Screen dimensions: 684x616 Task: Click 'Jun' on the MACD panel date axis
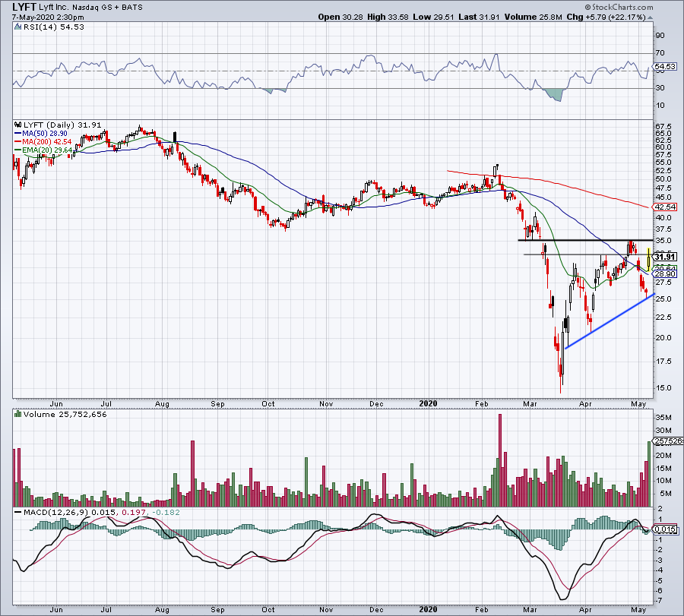tap(56, 609)
